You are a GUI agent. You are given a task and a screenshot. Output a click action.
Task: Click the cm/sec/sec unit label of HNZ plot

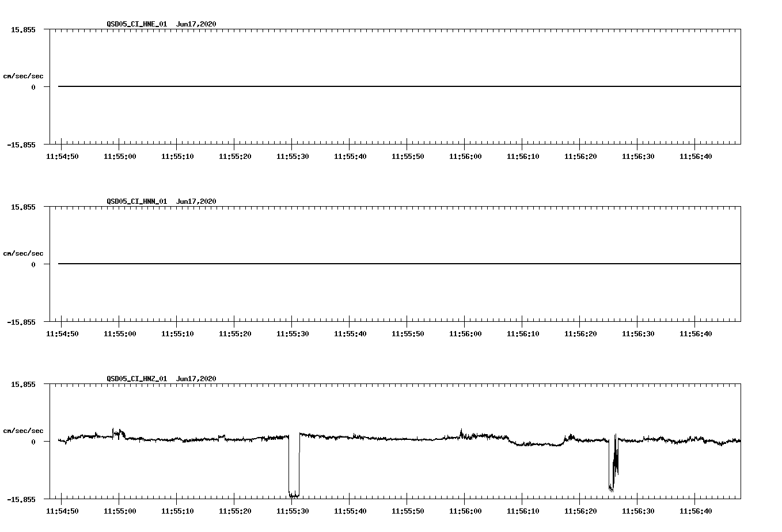click(23, 431)
